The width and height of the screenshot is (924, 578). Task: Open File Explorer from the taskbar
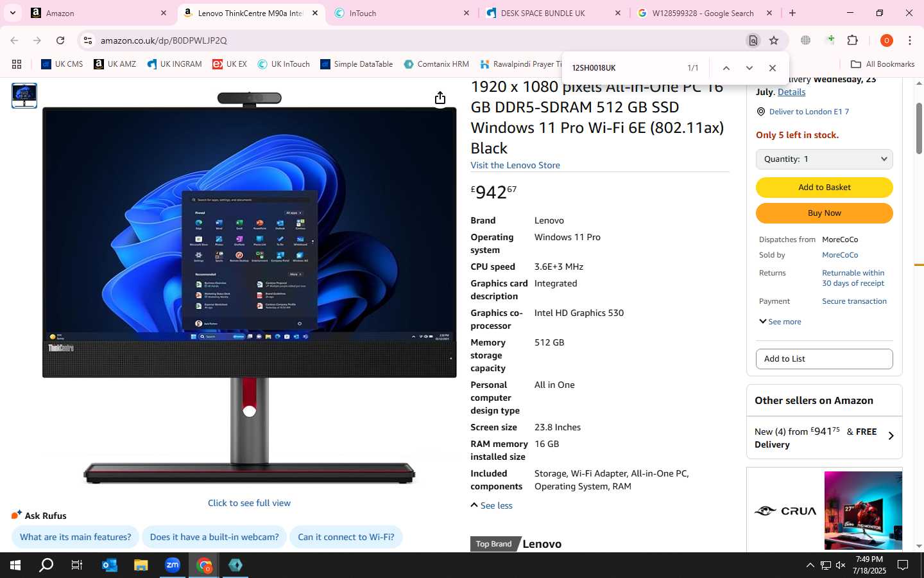tap(141, 565)
